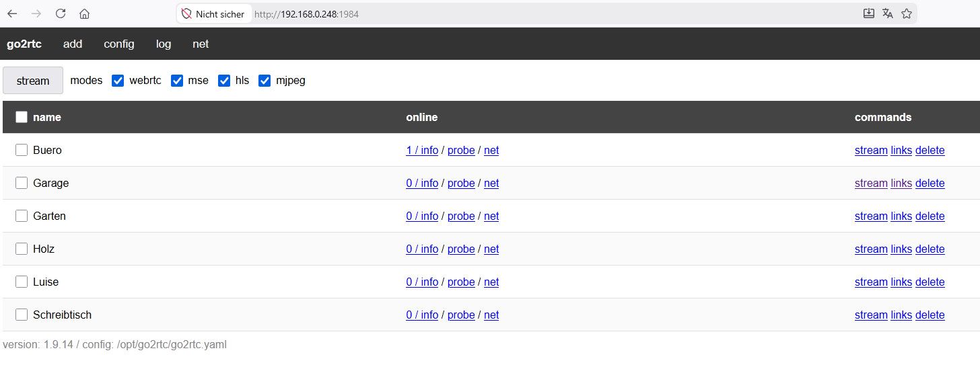Click the probe link for Garten
The height and width of the screenshot is (365, 980).
(x=461, y=216)
